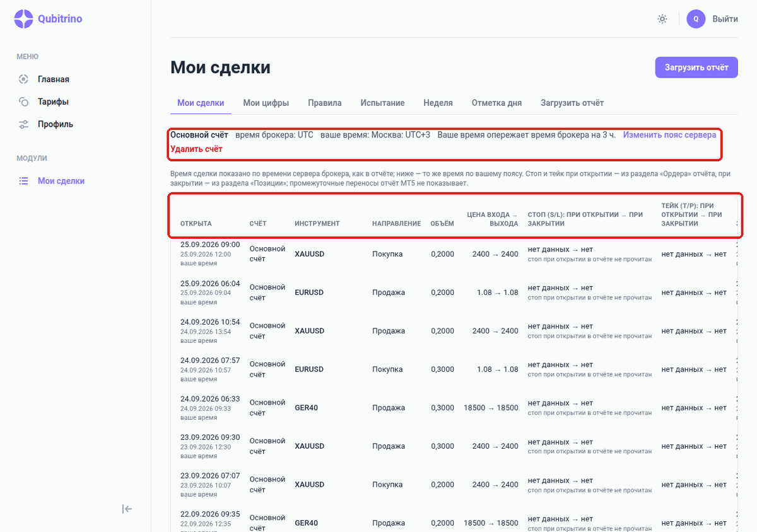Click volume 0,3000 in 23.09.2026 09:30 row
The image size is (757, 532).
(443, 446)
